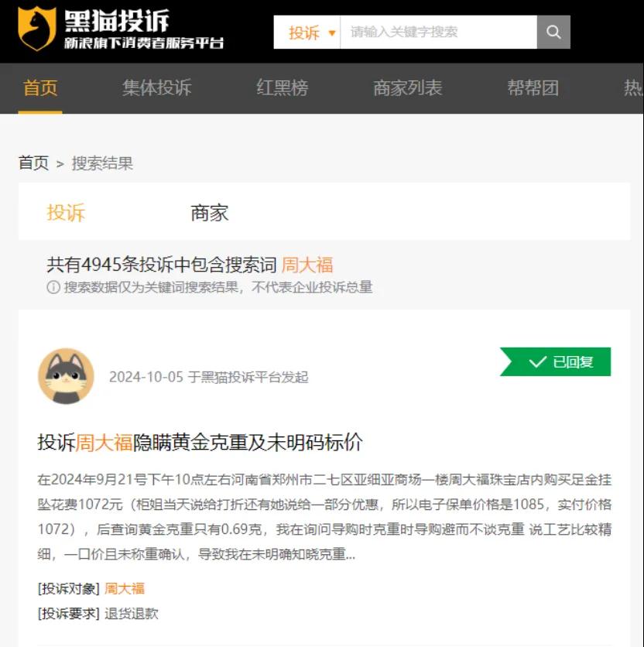Select the 投诉 results tab
This screenshot has height=647, width=644.
(66, 213)
